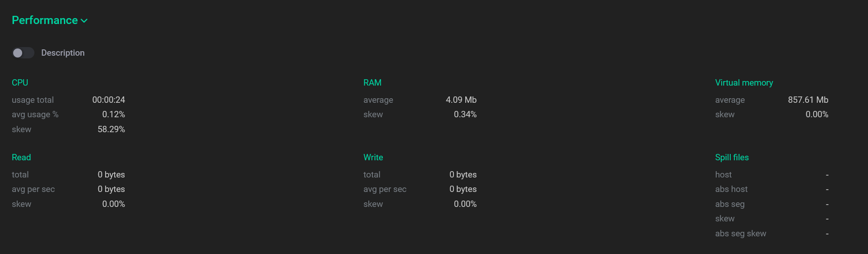
Task: Click RAM average value 4.09 Mb
Action: (x=461, y=100)
